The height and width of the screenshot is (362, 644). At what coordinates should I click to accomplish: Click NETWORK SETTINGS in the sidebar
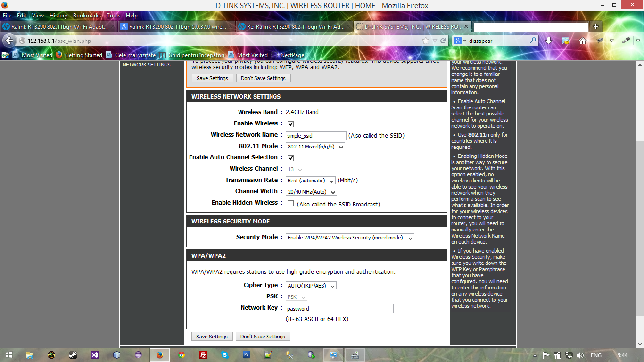coord(147,65)
